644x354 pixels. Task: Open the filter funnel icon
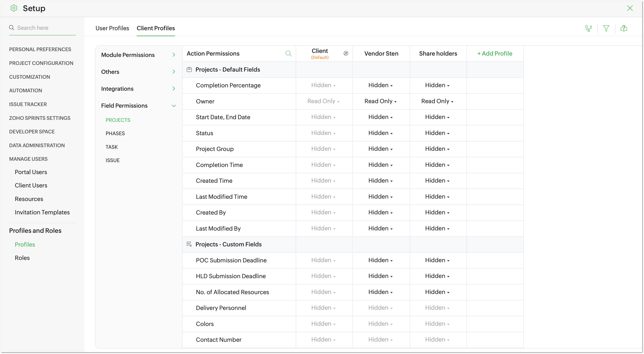(606, 28)
